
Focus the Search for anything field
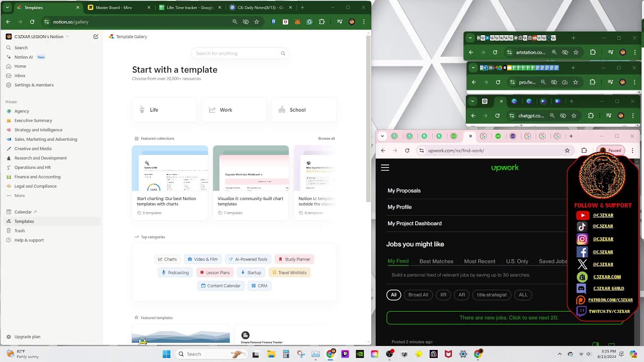click(240, 53)
